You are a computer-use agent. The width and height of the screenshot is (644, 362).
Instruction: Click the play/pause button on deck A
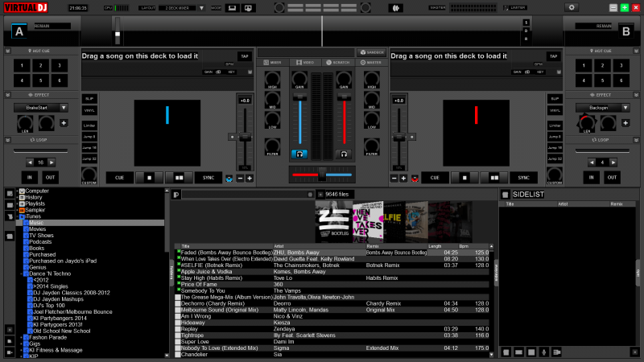point(179,178)
